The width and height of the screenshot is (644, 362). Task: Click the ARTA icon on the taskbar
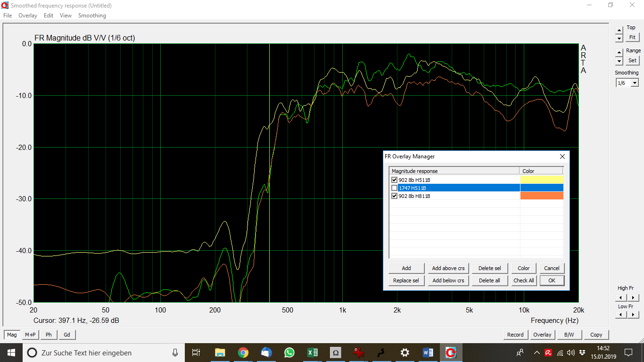451,353
